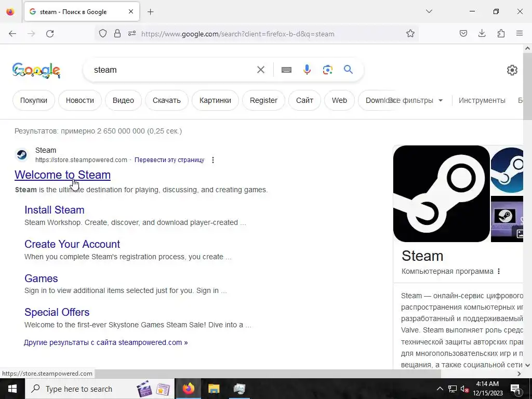Choose the Скачать filter chip
Image resolution: width=532 pixels, height=399 pixels.
(x=167, y=100)
